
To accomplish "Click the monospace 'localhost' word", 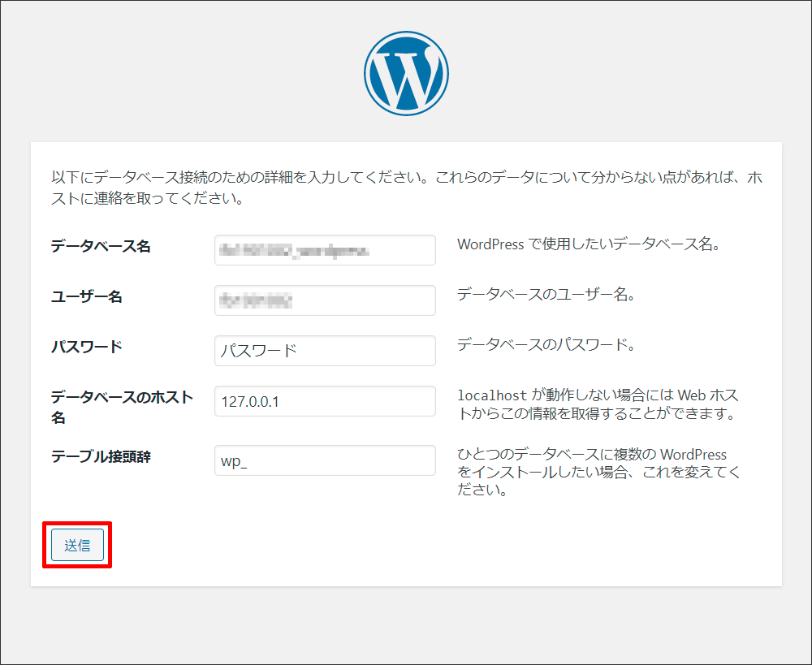I will tap(493, 395).
